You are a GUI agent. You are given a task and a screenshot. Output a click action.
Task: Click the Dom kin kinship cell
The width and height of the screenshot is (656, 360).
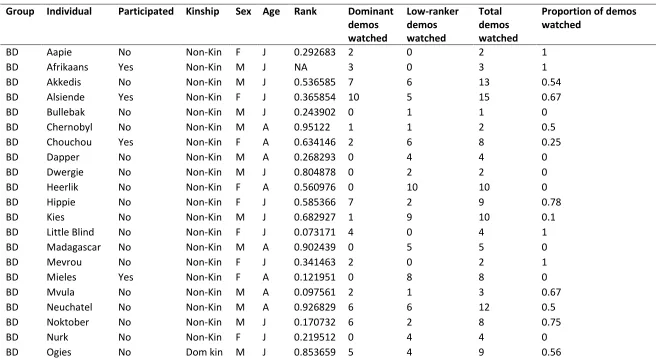tap(204, 352)
